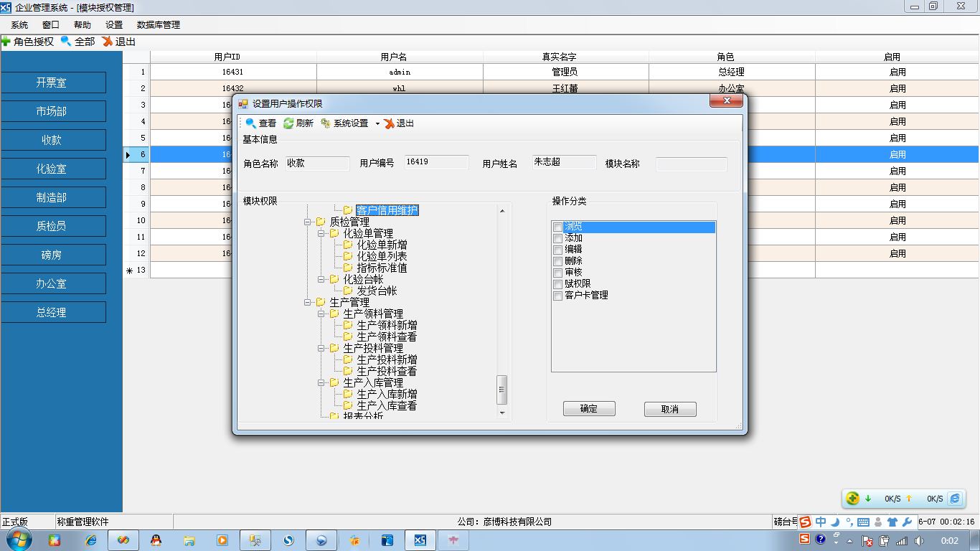Viewport: 980px width, 551px height.
Task: Click the 取消 button
Action: [670, 409]
